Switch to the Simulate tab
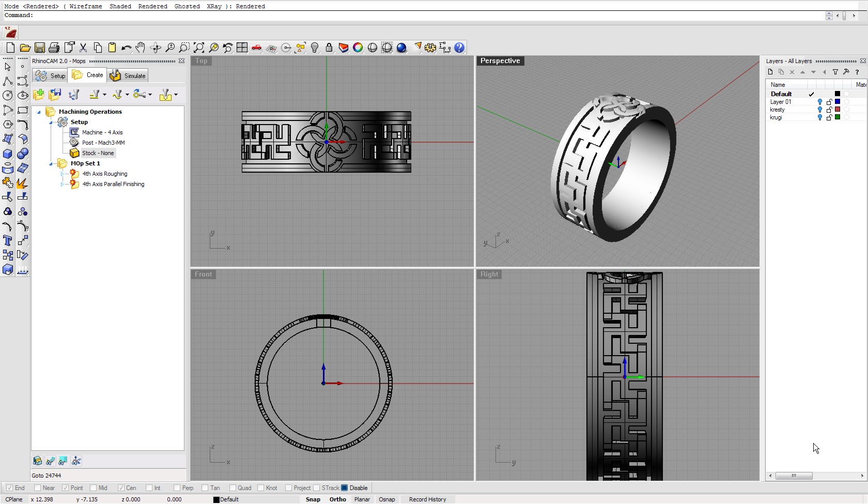868x504 pixels. click(x=129, y=76)
